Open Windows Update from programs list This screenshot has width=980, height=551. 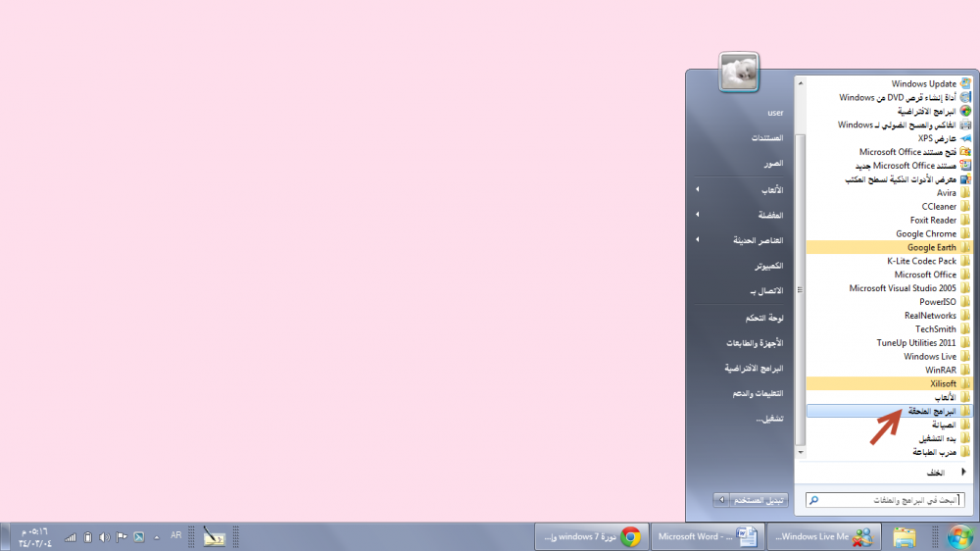[924, 84]
